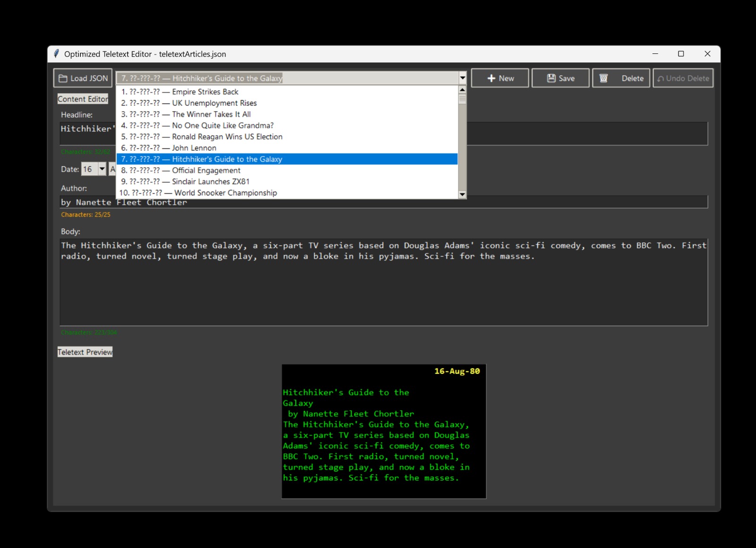
Task: Click the 16-Aug-80 date in preview
Action: pyautogui.click(x=457, y=371)
